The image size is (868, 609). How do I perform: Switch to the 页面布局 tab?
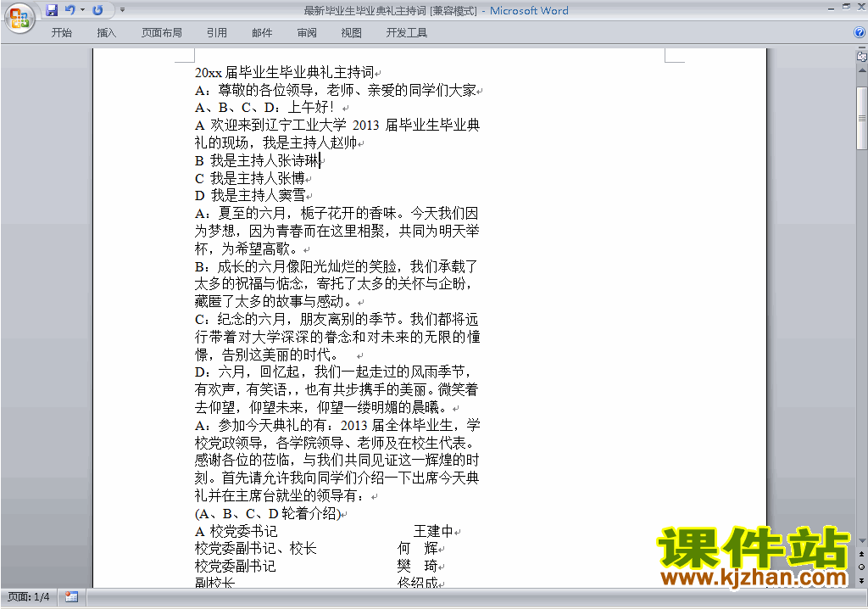162,33
